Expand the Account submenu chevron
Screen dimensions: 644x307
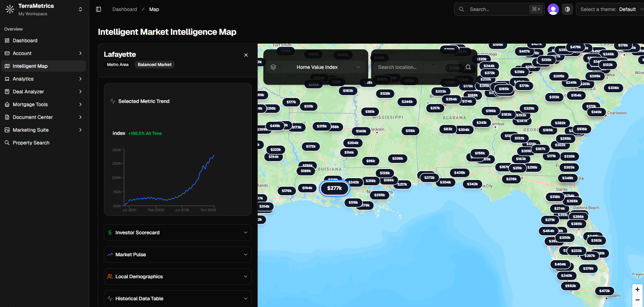pyautogui.click(x=80, y=53)
